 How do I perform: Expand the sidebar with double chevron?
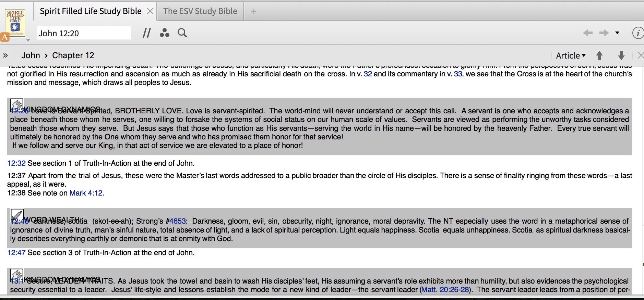pyautogui.click(x=5, y=55)
